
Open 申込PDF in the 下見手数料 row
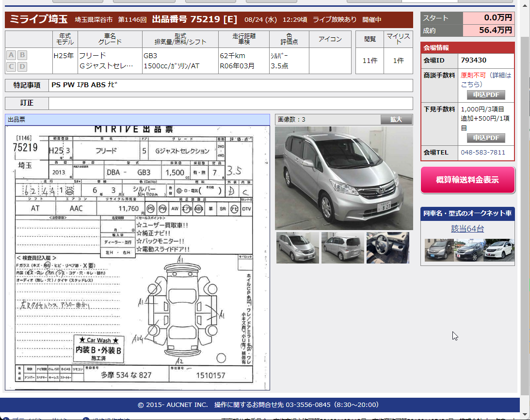pyautogui.click(x=486, y=138)
